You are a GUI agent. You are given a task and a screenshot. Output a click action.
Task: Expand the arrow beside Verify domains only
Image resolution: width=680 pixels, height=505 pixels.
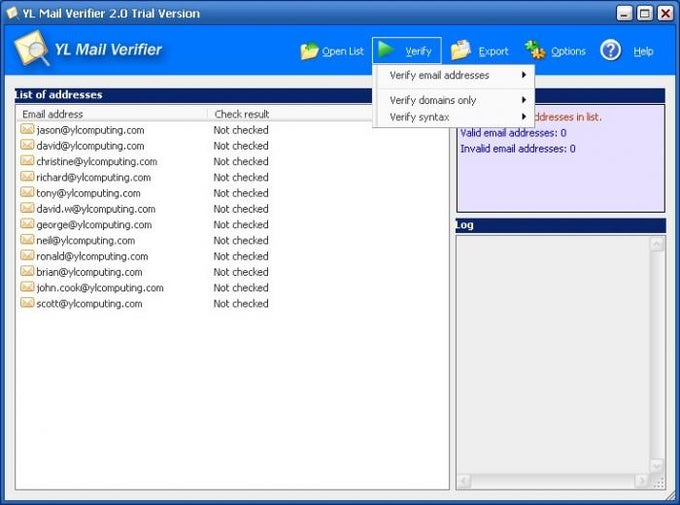pyautogui.click(x=524, y=100)
